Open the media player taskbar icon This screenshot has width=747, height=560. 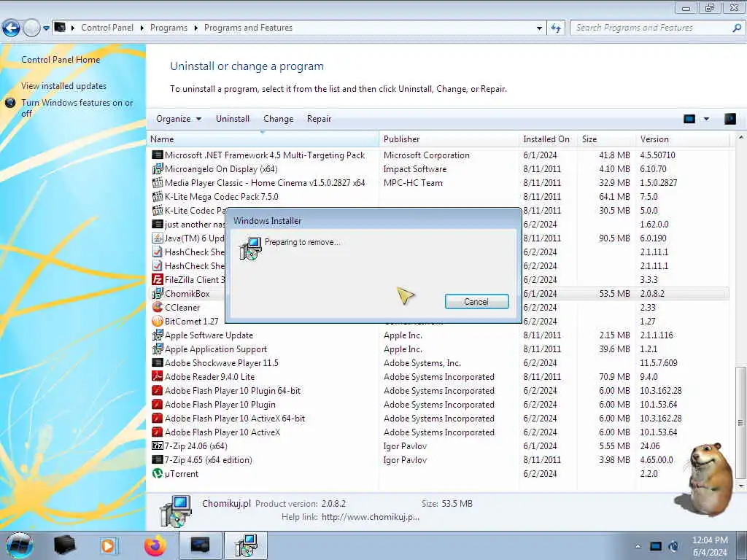(x=108, y=545)
